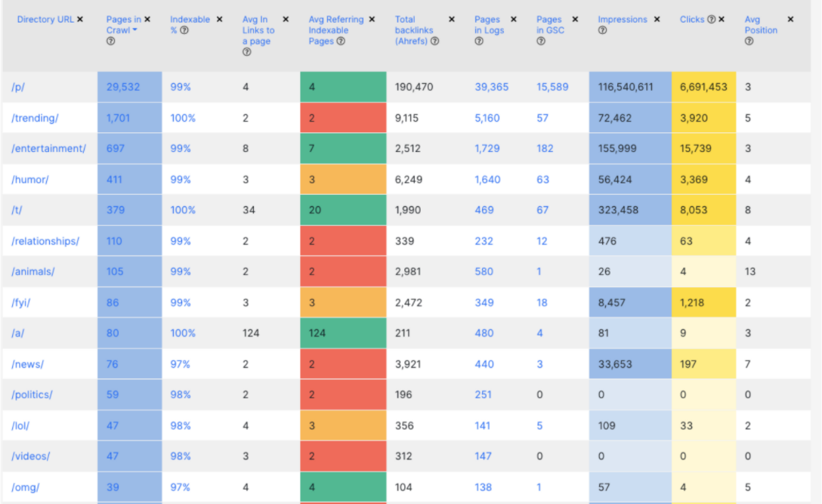This screenshot has width=822, height=504.
Task: Click the green cell showing 124
Action: pos(317,333)
